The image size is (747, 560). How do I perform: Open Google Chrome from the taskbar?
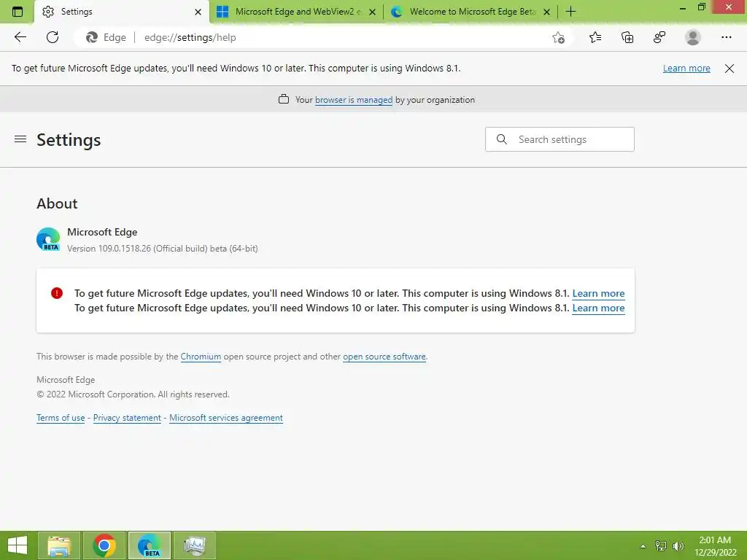pos(104,545)
